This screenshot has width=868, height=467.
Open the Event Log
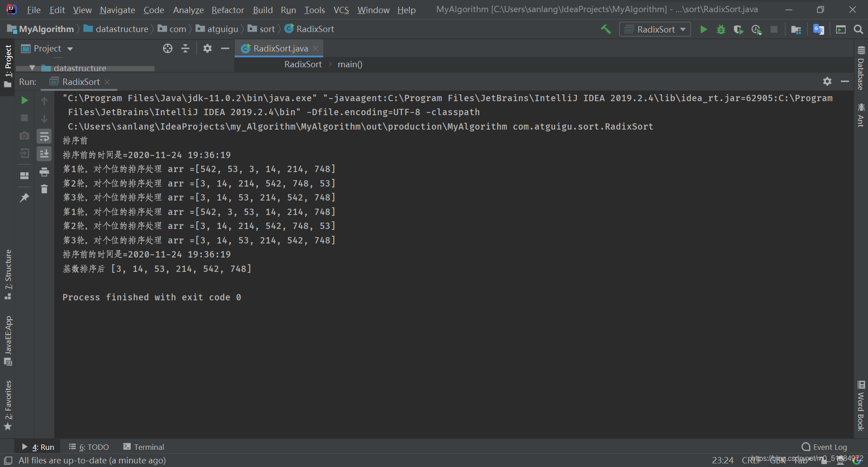pos(824,447)
